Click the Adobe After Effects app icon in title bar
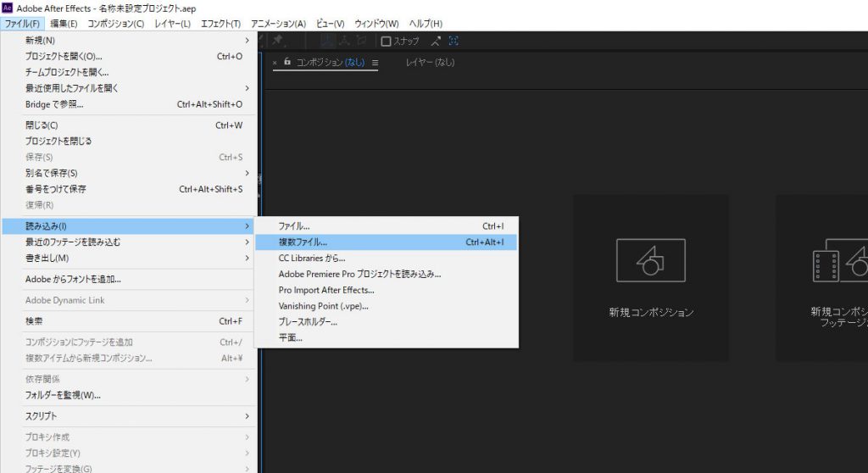This screenshot has height=473, width=868. (7, 8)
